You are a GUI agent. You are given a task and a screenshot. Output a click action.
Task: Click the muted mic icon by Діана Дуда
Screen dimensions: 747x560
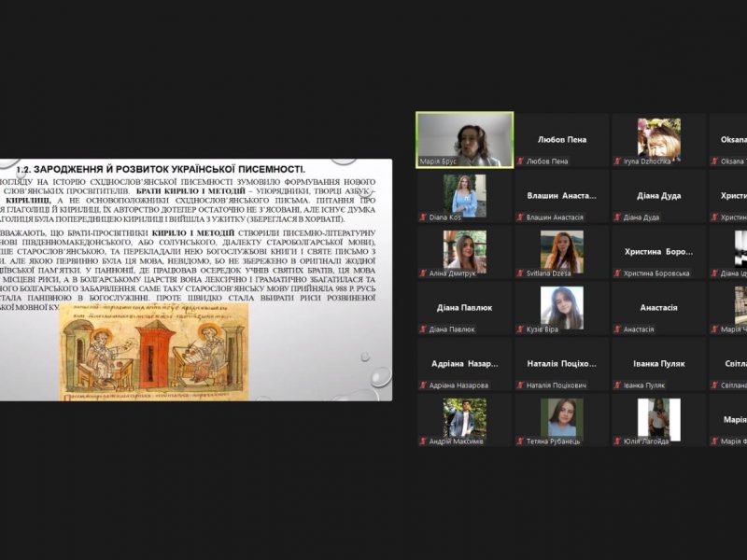pos(617,217)
